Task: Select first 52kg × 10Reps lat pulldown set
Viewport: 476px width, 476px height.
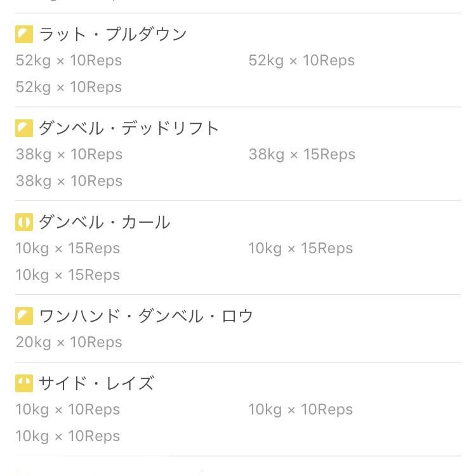Action: [69, 60]
